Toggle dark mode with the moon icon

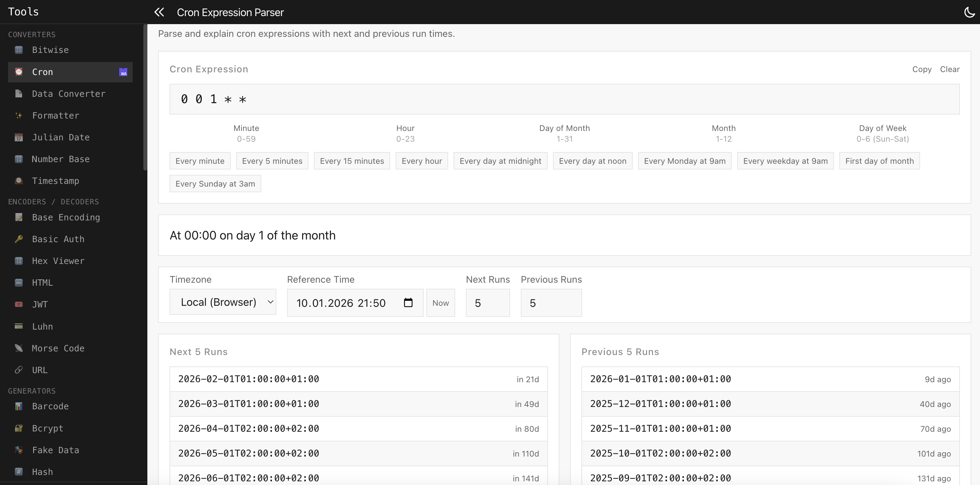coord(969,12)
